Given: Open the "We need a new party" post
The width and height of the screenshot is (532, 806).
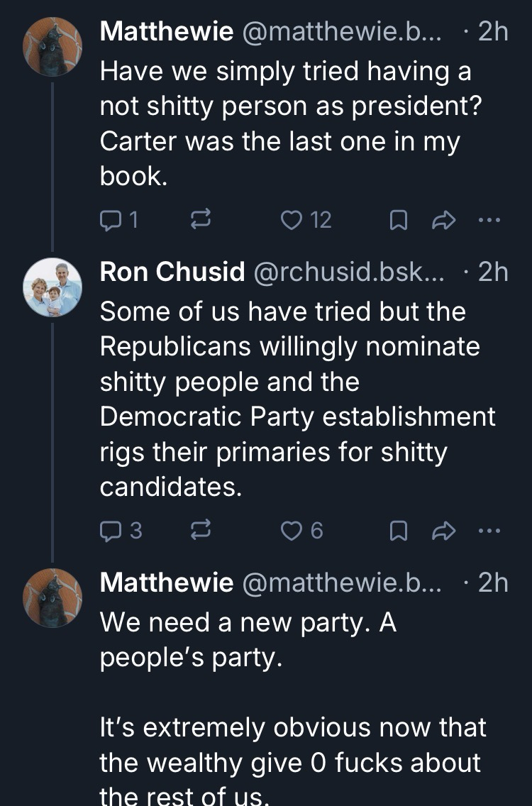Looking at the screenshot, I should pyautogui.click(x=248, y=641).
